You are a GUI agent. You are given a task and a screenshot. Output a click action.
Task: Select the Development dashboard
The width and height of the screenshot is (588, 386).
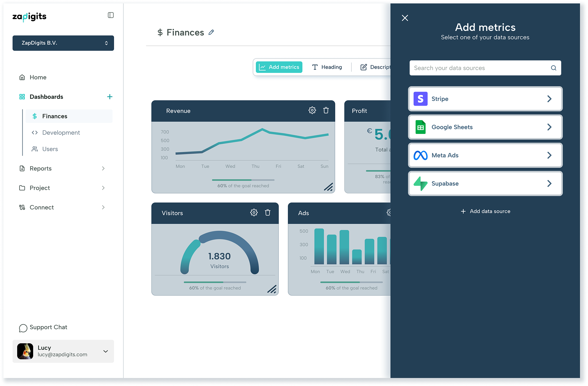tap(61, 133)
